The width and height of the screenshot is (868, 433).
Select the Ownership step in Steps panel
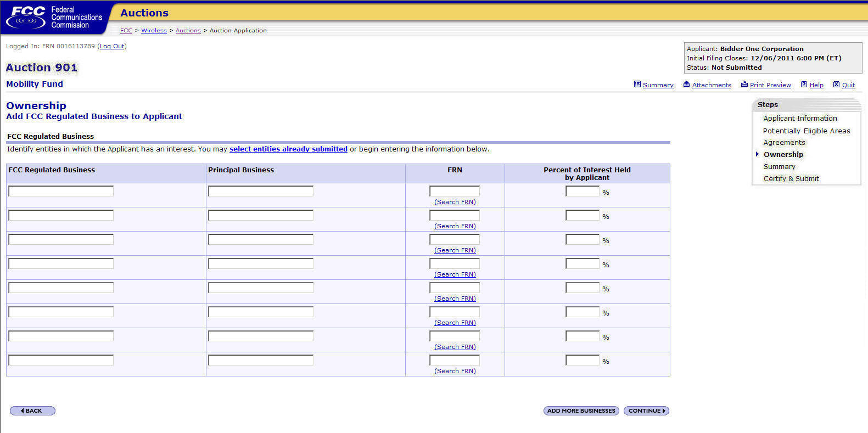pyautogui.click(x=783, y=155)
